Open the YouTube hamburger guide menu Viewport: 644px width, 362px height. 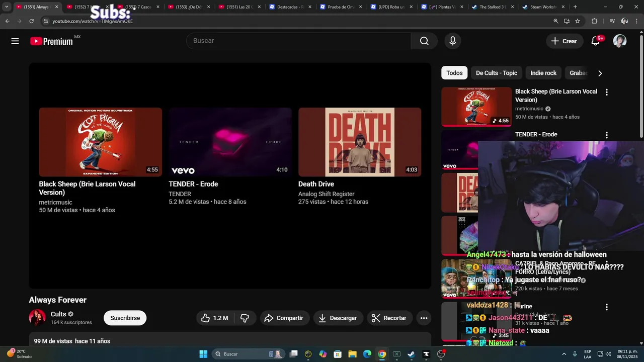point(15,41)
